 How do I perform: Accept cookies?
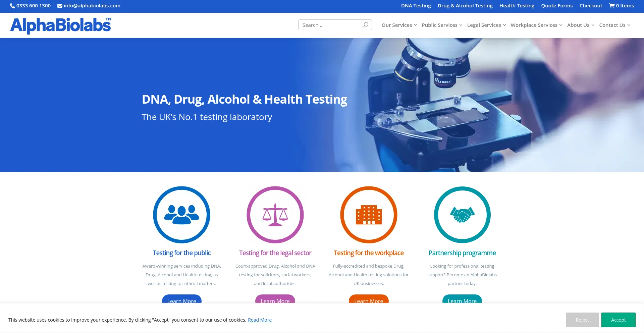[x=618, y=320]
